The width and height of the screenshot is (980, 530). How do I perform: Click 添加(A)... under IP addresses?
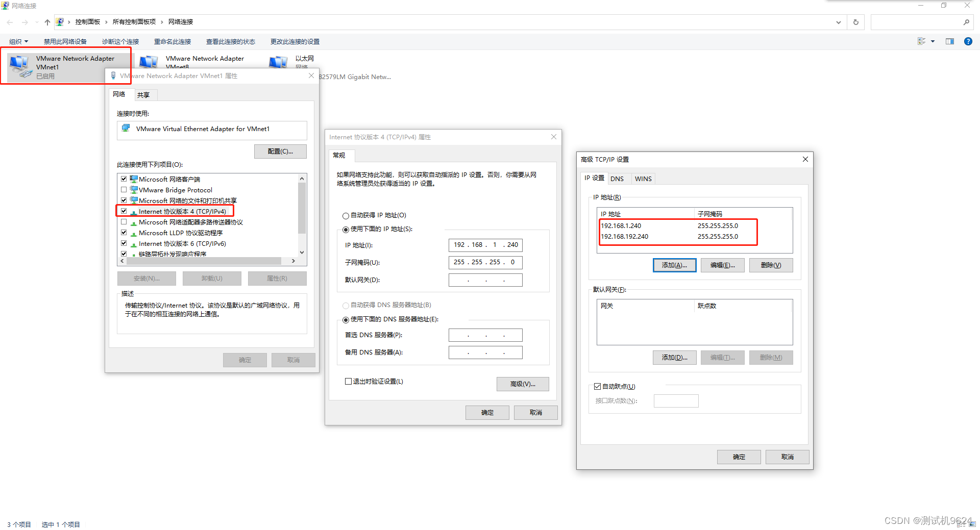(674, 265)
